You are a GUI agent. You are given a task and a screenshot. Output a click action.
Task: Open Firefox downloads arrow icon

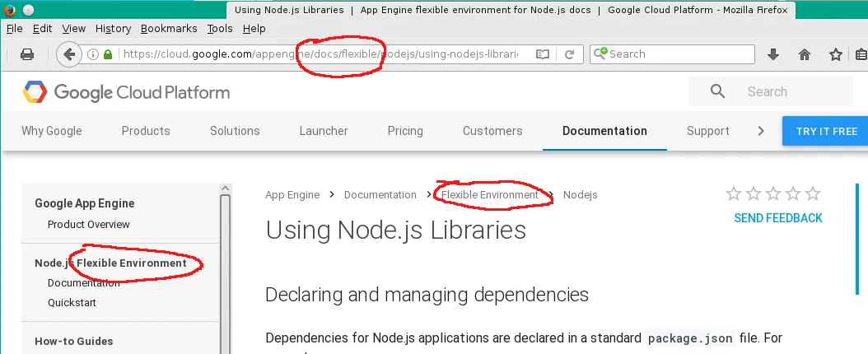pyautogui.click(x=773, y=54)
